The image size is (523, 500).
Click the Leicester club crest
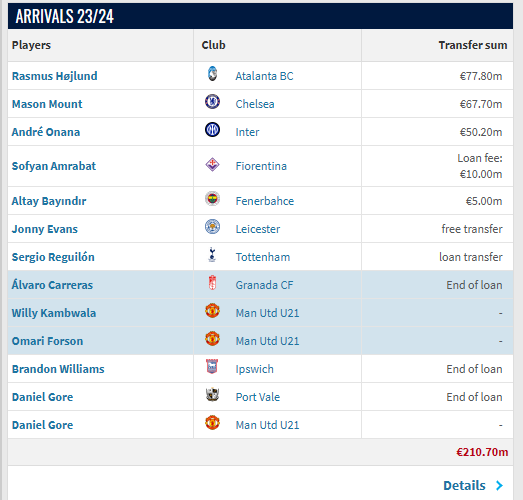(212, 227)
